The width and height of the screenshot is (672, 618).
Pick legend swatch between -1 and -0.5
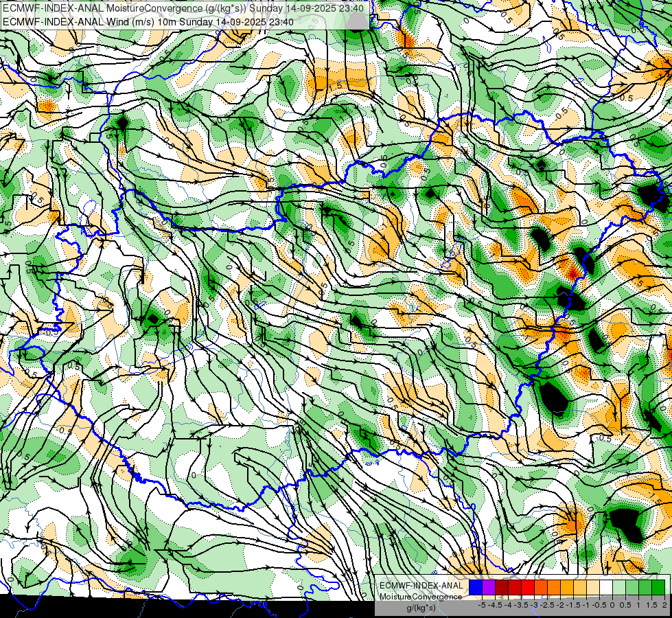[x=593, y=587]
